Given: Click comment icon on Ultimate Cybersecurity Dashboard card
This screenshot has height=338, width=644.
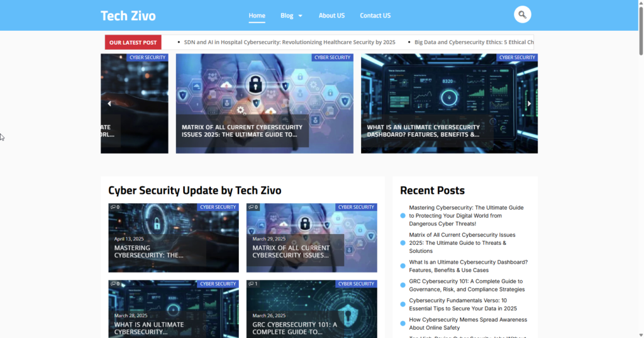Looking at the screenshot, I should 113,284.
